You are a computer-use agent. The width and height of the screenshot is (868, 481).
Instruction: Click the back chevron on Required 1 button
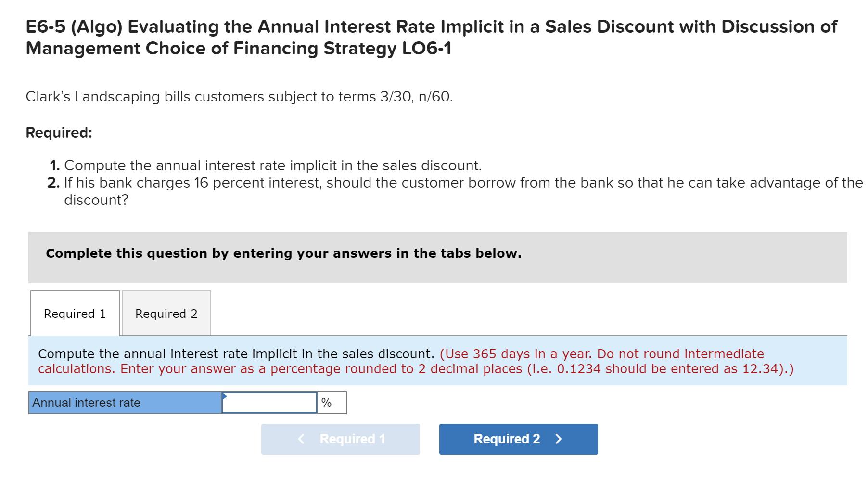[x=301, y=439]
